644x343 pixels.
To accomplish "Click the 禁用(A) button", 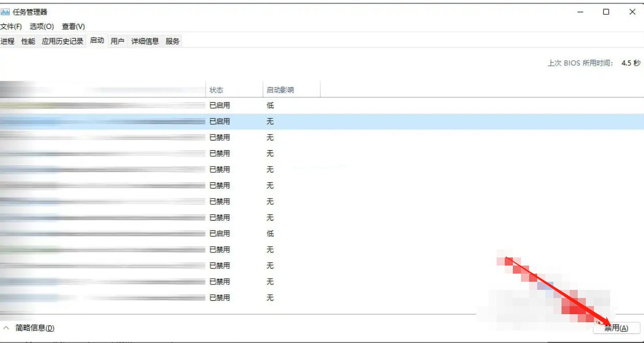I will (616, 328).
